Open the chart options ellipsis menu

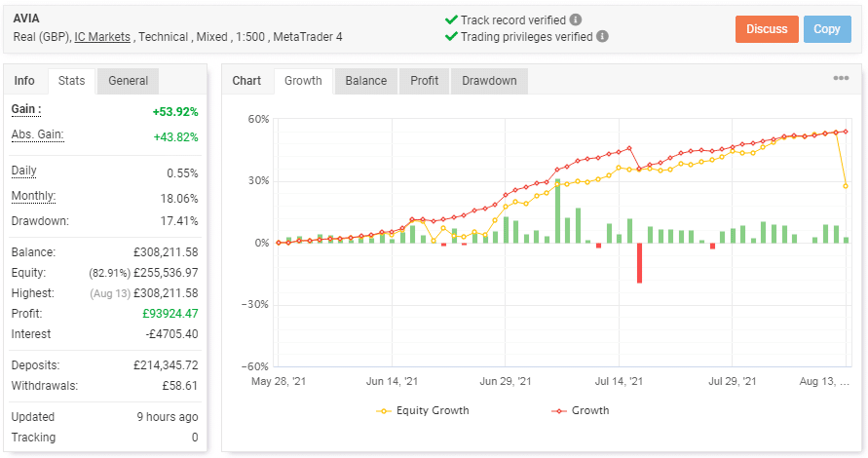[x=841, y=79]
